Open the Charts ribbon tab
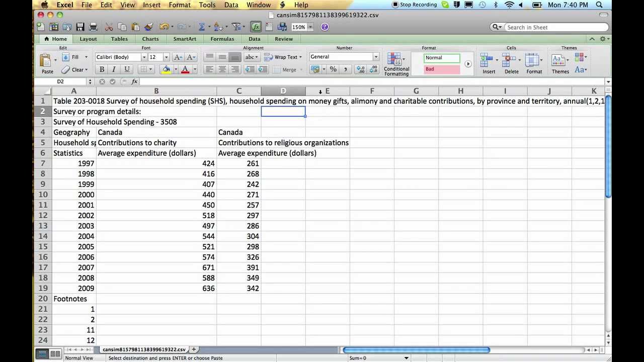This screenshot has height=362, width=644. point(150,39)
